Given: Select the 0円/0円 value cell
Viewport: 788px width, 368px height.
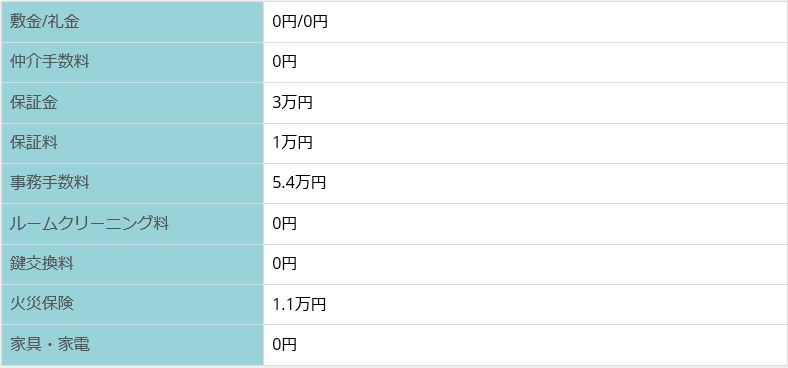Looking at the screenshot, I should coord(525,22).
